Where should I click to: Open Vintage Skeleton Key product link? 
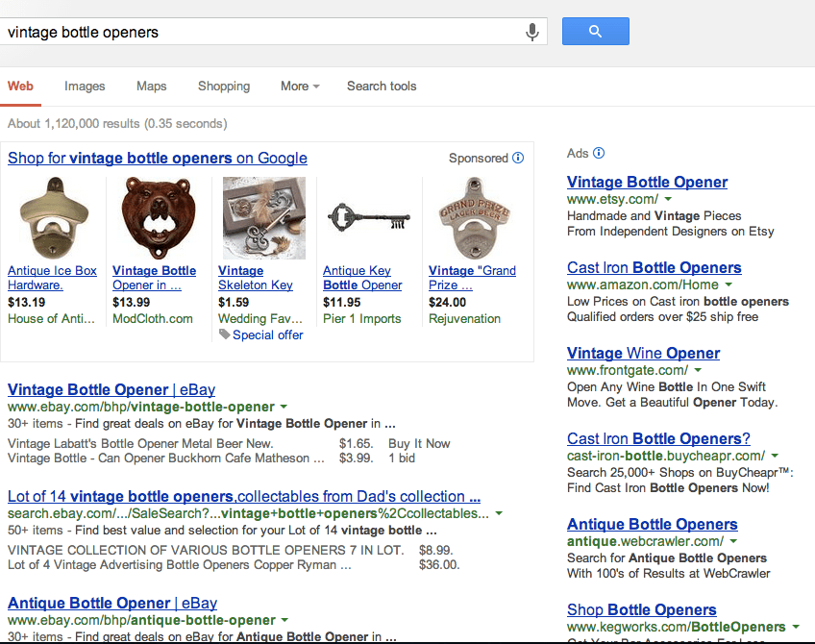tap(256, 278)
